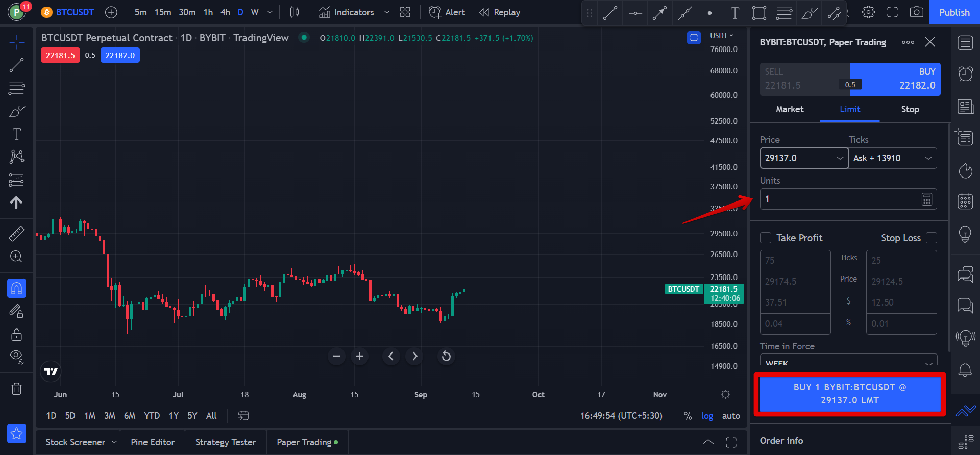Open the Go to date calendar icon

[243, 416]
